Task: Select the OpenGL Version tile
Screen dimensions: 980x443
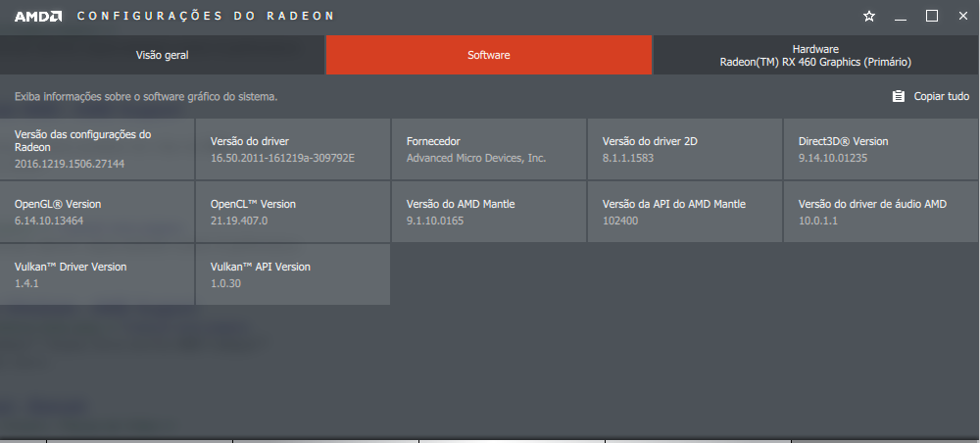Action: click(x=97, y=212)
